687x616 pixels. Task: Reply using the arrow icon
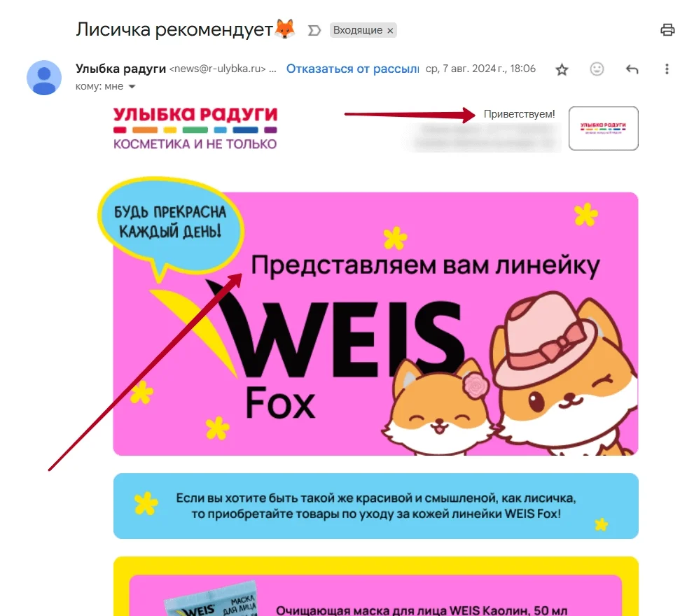click(x=632, y=69)
